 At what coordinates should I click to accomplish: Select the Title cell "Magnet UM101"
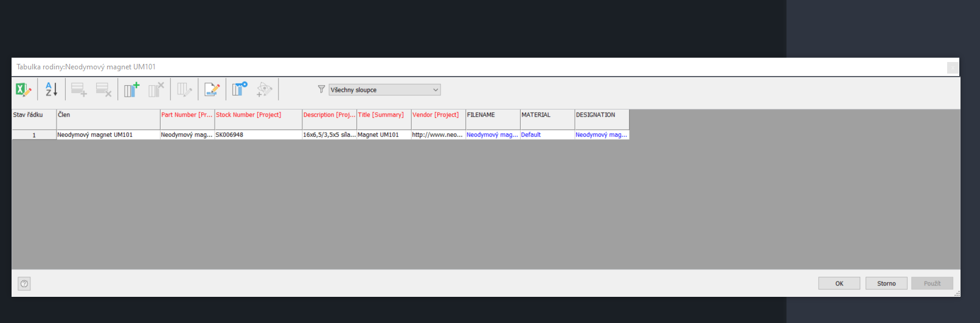383,135
